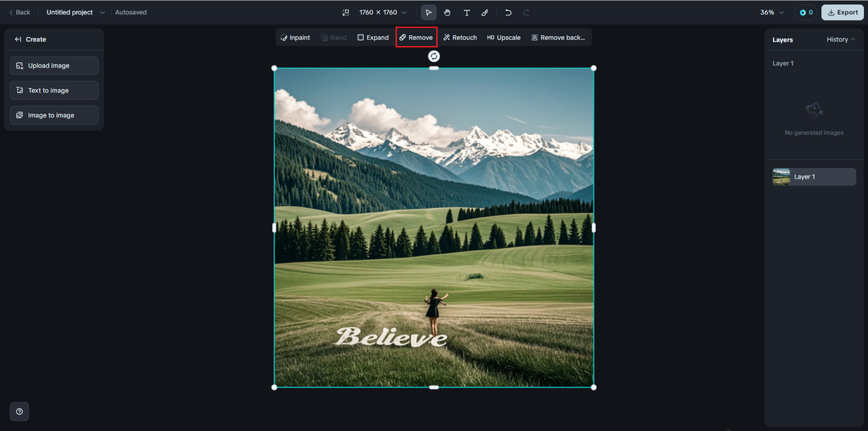Screen dimensions: 868x431
Task: Click Upload image
Action: 54,66
